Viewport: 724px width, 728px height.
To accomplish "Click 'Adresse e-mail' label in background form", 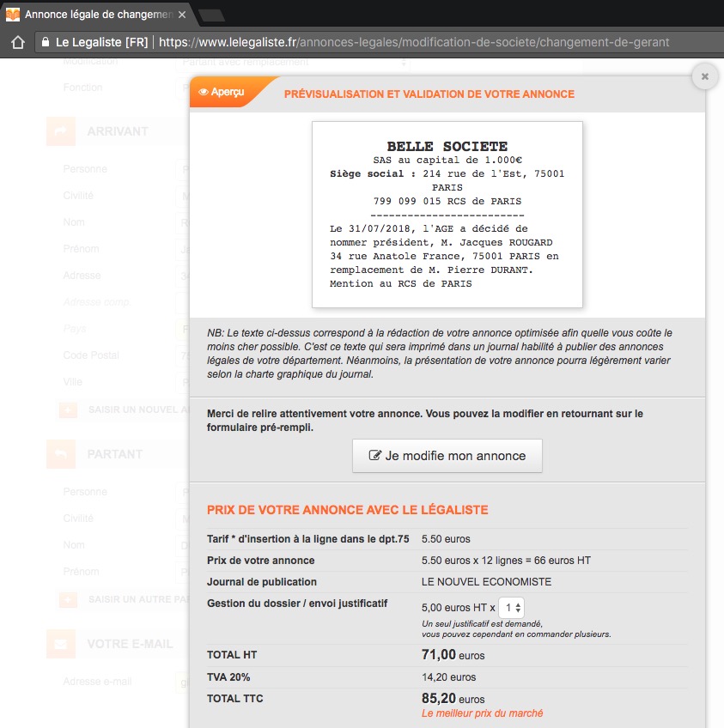I will 98,682.
